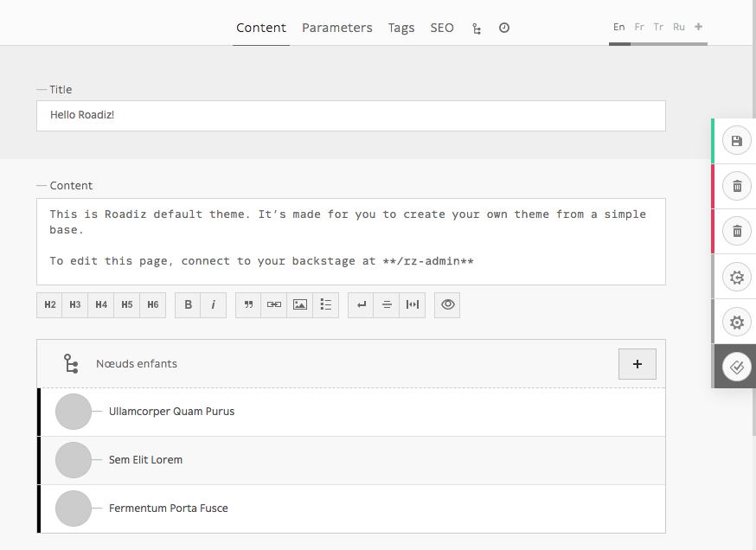Insert a blockquote with quote icon
Image resolution: width=756 pixels, height=550 pixels.
pos(248,304)
